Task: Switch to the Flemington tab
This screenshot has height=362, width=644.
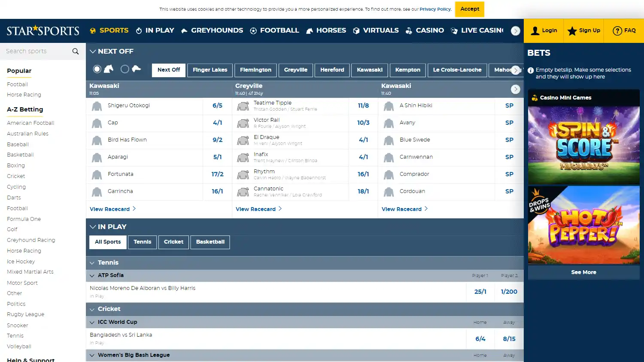Action: click(255, 70)
